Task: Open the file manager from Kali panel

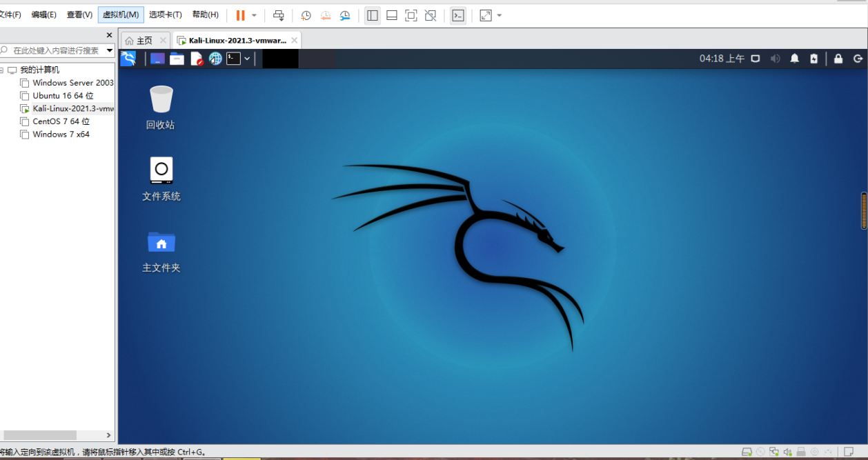Action: (x=177, y=59)
